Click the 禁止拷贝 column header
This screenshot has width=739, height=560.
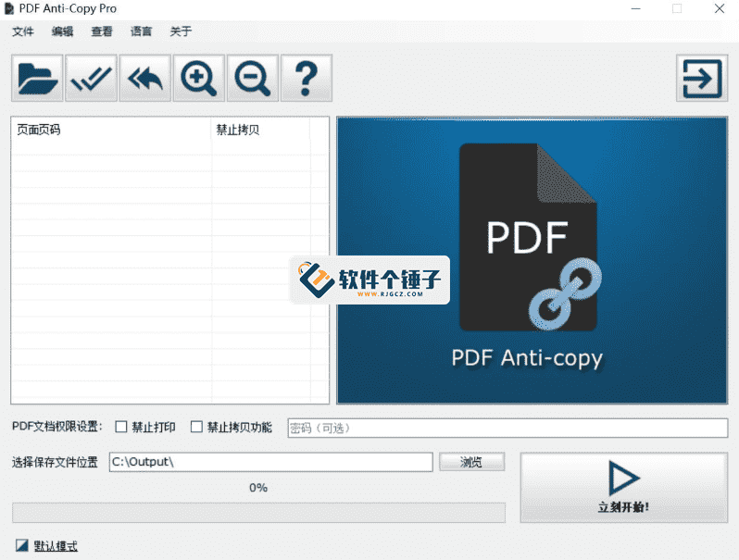[260, 130]
